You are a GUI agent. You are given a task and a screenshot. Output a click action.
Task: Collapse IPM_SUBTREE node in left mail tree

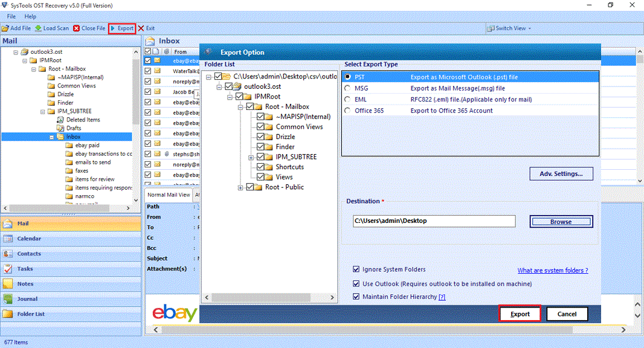(43, 112)
